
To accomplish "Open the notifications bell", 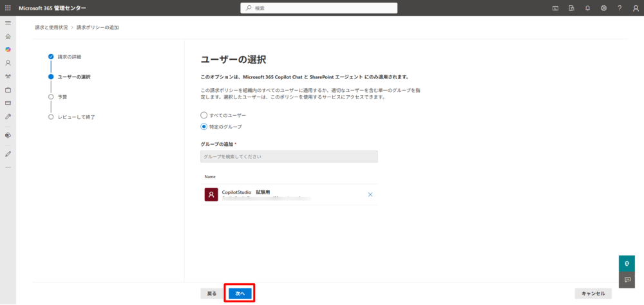I will (587, 8).
